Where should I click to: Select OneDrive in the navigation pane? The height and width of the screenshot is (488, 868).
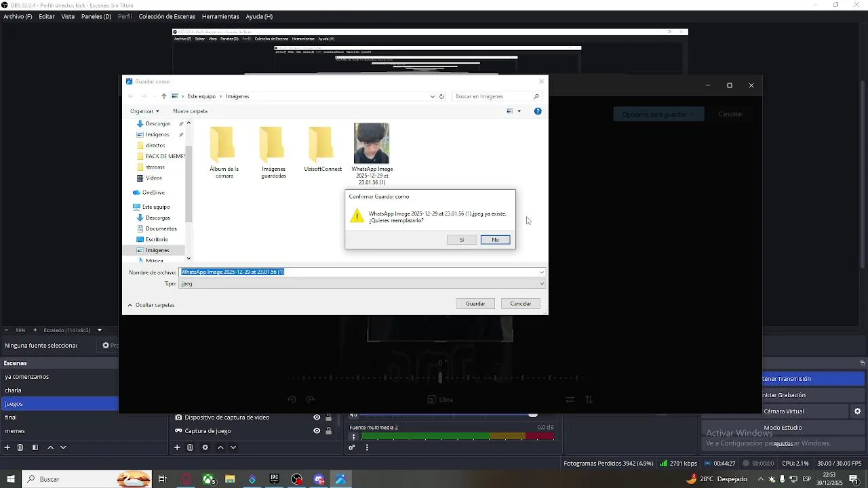153,192
